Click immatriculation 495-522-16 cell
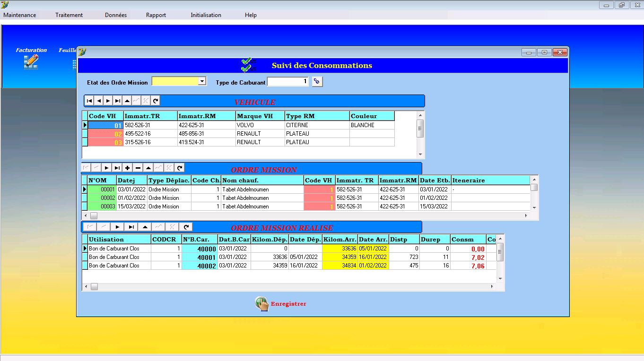The image size is (644, 361). coord(150,134)
